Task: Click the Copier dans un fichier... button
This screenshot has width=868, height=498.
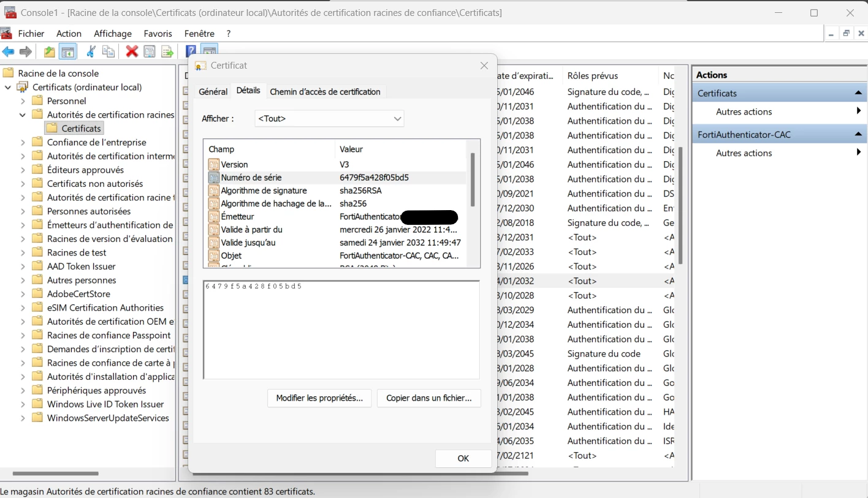Action: tap(428, 398)
